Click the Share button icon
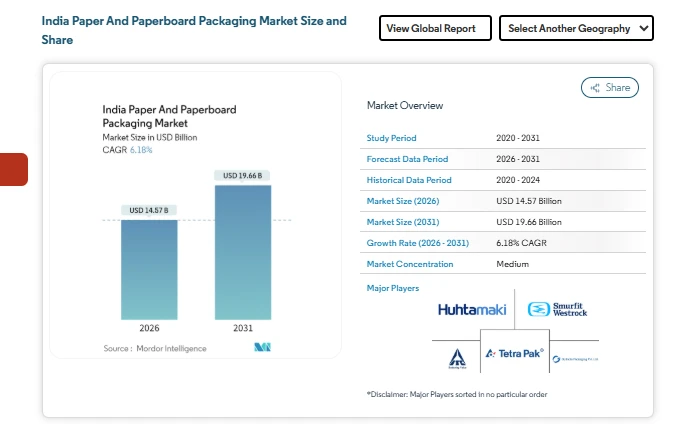 [595, 88]
